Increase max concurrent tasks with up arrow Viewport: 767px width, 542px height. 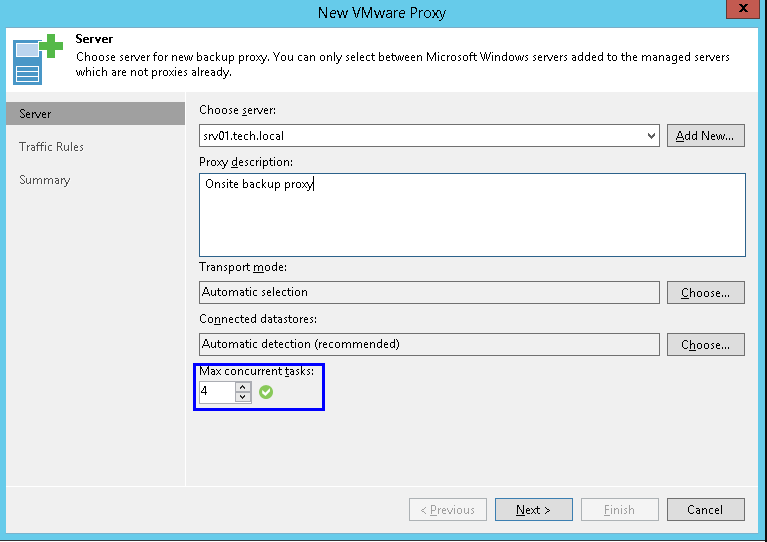point(243,387)
